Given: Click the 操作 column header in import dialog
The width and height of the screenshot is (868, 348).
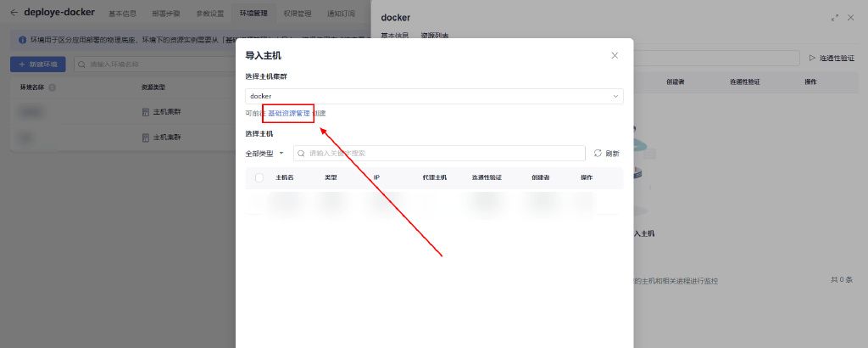Looking at the screenshot, I should [x=587, y=178].
